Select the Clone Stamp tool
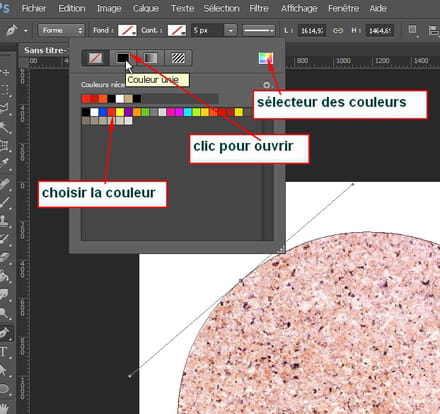Image resolution: width=440 pixels, height=414 pixels. click(5, 221)
